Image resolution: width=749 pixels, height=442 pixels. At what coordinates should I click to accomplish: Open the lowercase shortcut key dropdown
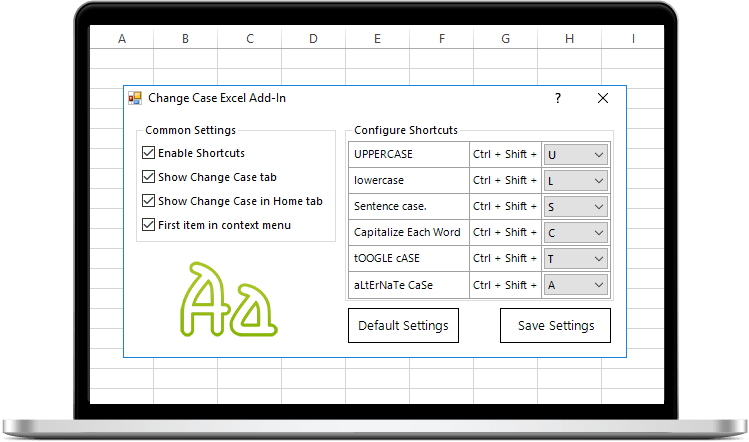point(576,181)
